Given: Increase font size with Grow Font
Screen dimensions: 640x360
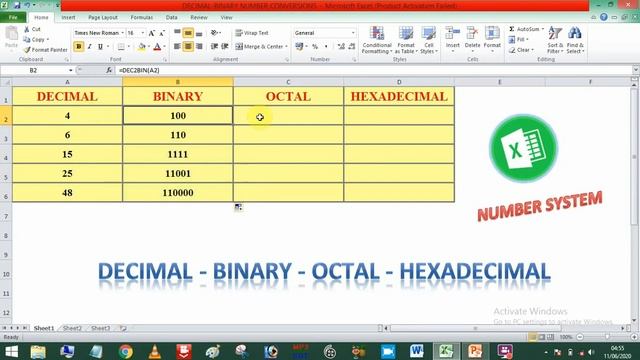Looking at the screenshot, I should pyautogui.click(x=152, y=33).
